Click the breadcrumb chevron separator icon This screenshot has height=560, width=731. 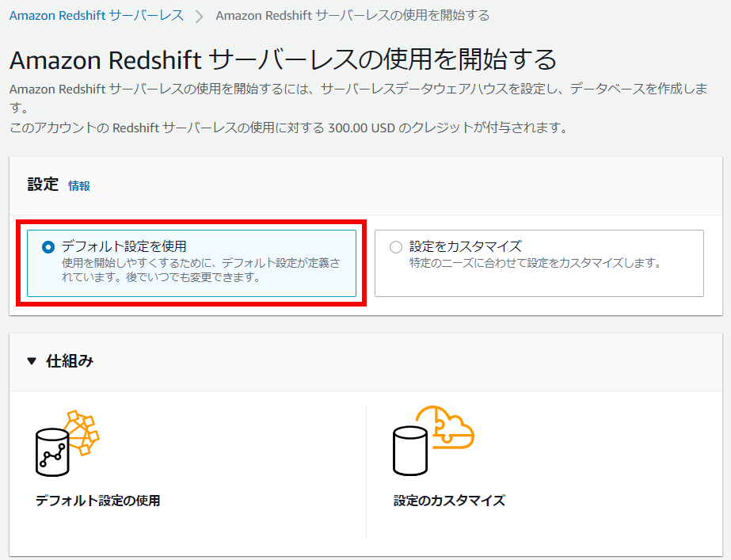200,17
